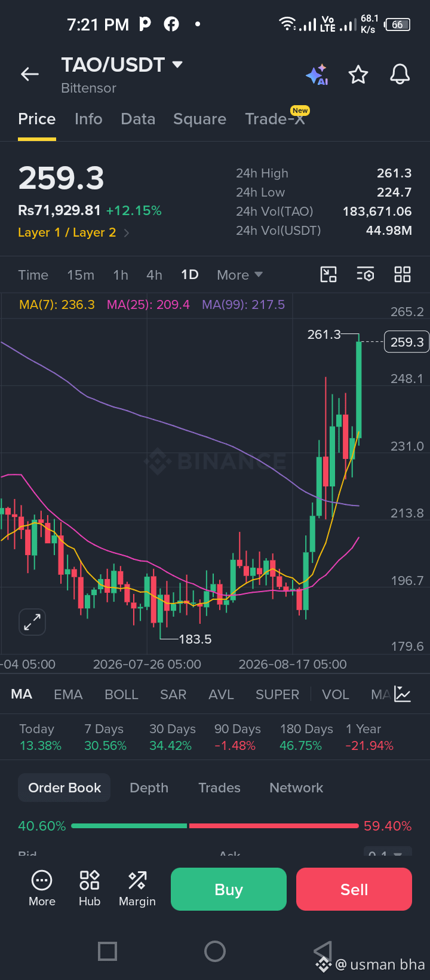Tap the MA(25): 209.4 indicator label
This screenshot has height=980, width=430.
pyautogui.click(x=148, y=305)
